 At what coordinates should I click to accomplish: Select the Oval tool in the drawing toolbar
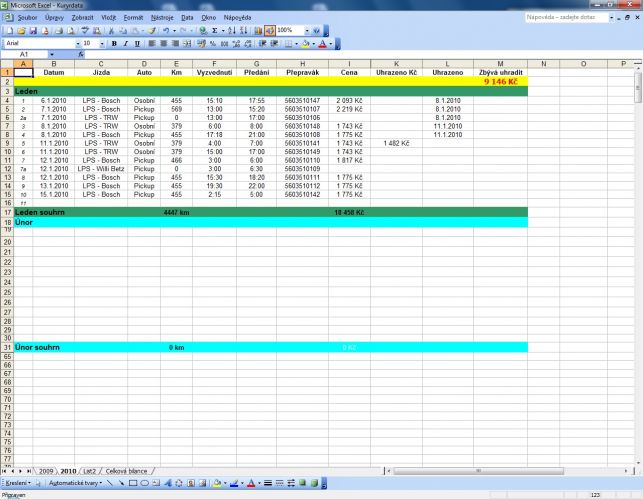144,483
